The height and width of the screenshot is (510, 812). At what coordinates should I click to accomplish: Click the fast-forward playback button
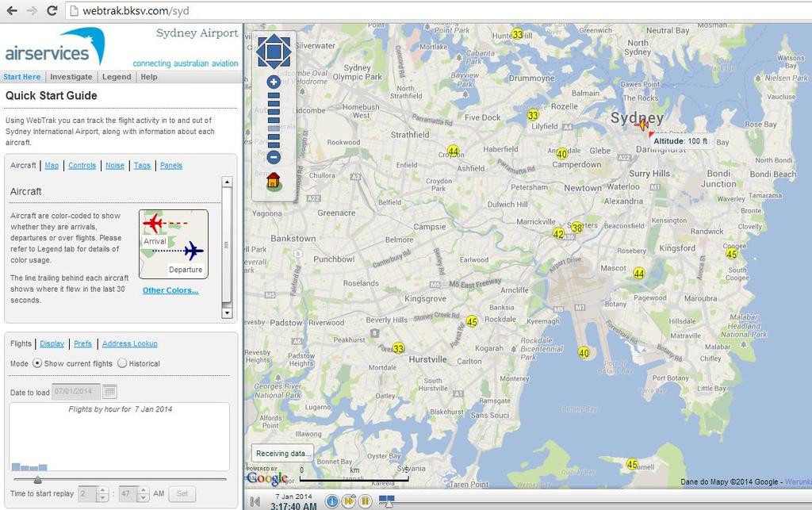pyautogui.click(x=349, y=501)
